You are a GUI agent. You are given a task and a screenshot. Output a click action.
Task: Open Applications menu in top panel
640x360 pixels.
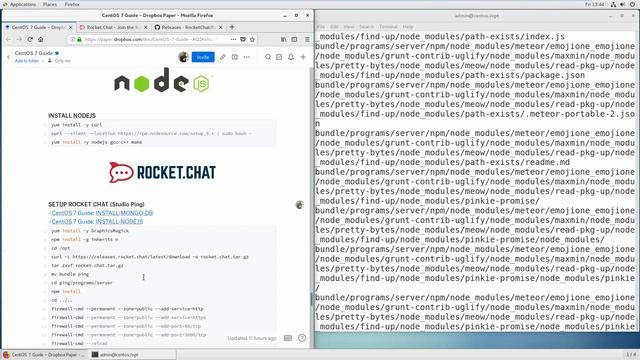tap(20, 4)
